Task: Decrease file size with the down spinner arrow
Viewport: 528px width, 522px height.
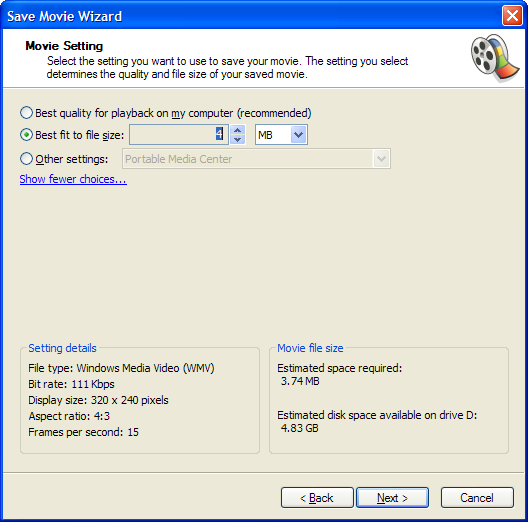Action: (238, 139)
